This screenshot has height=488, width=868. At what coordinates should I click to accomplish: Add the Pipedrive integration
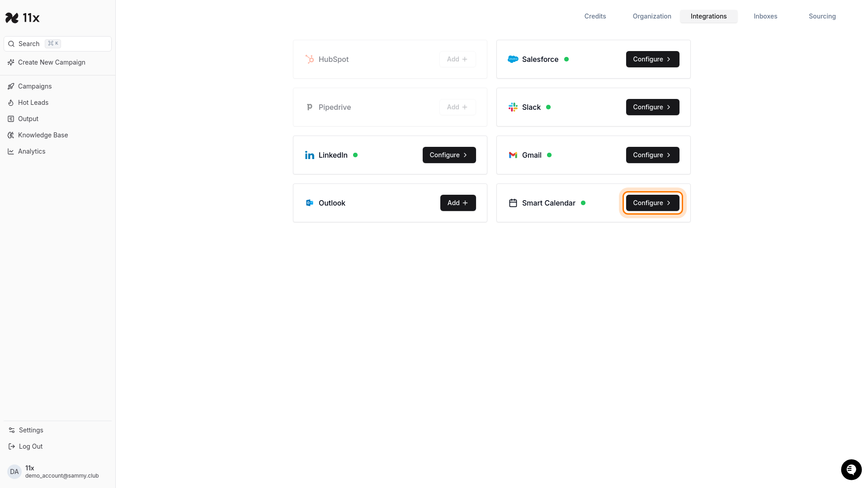tap(458, 107)
